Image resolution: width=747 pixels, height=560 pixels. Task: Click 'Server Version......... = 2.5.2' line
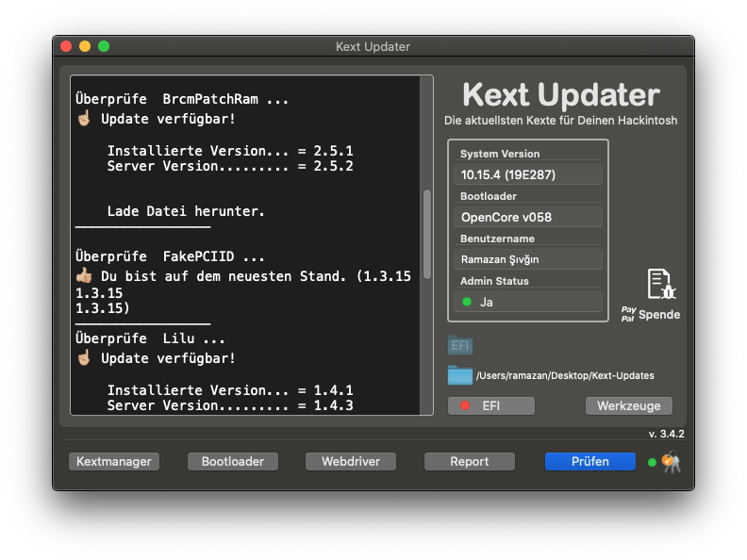coord(230,166)
